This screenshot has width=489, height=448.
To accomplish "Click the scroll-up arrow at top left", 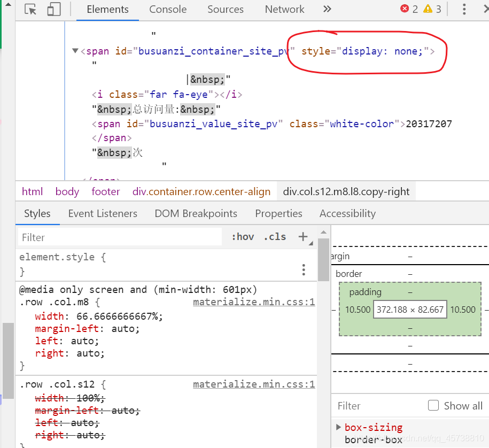I will click(x=9, y=4).
